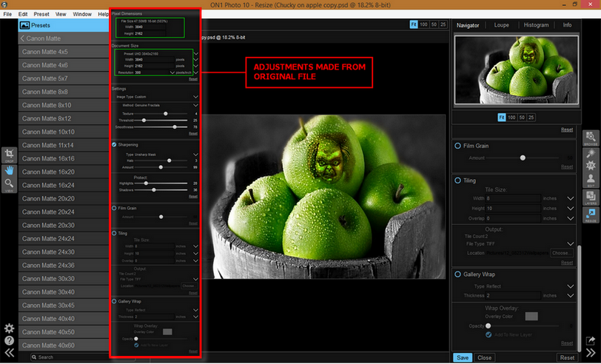Collapse the right panel with double chevron
Image resolution: width=601 pixels, height=364 pixels.
pyautogui.click(x=591, y=352)
